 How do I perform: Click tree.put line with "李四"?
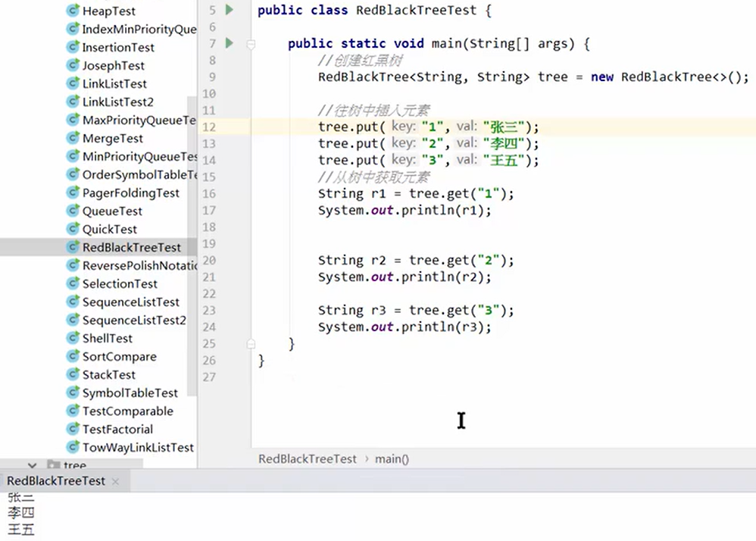pyautogui.click(x=428, y=144)
